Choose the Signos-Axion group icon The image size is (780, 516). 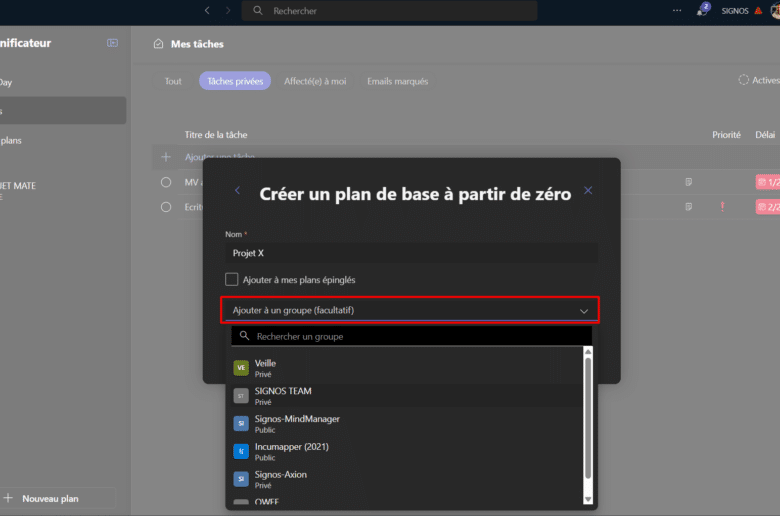(x=240, y=479)
